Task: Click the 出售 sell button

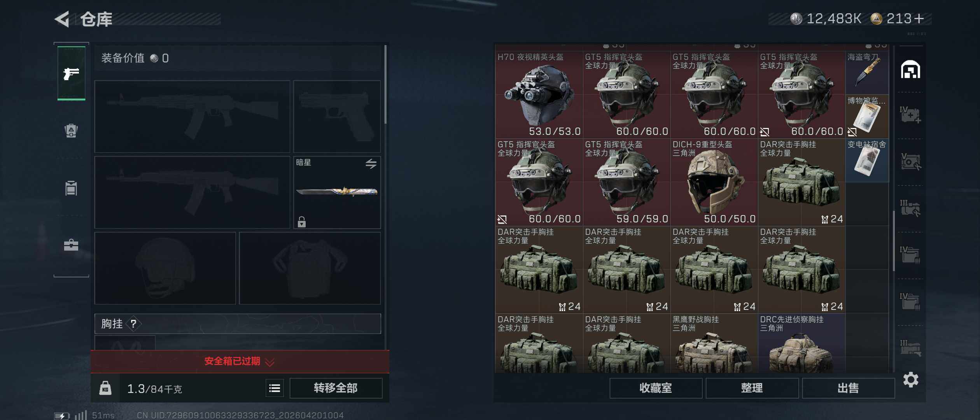Action: (x=848, y=388)
